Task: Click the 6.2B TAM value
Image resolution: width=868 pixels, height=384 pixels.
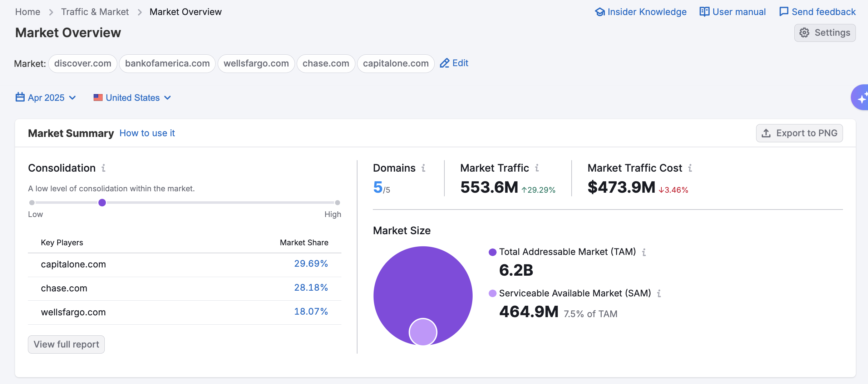Action: point(516,270)
